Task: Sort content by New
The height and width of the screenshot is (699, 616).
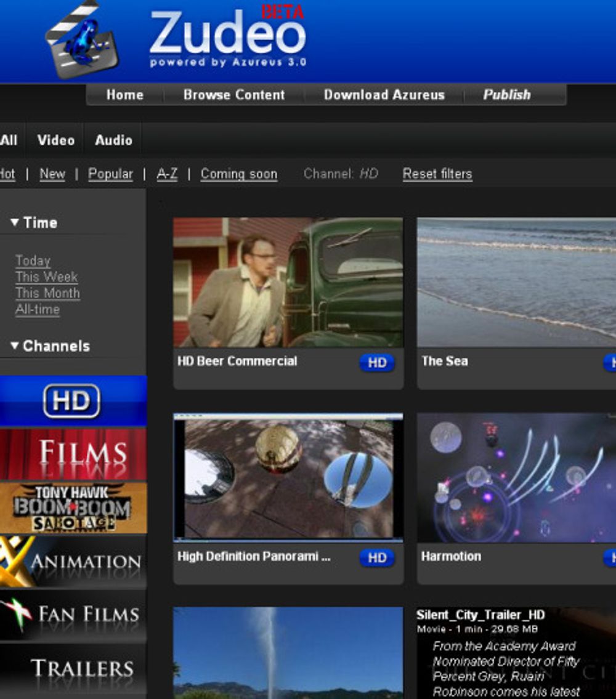Action: coord(52,174)
